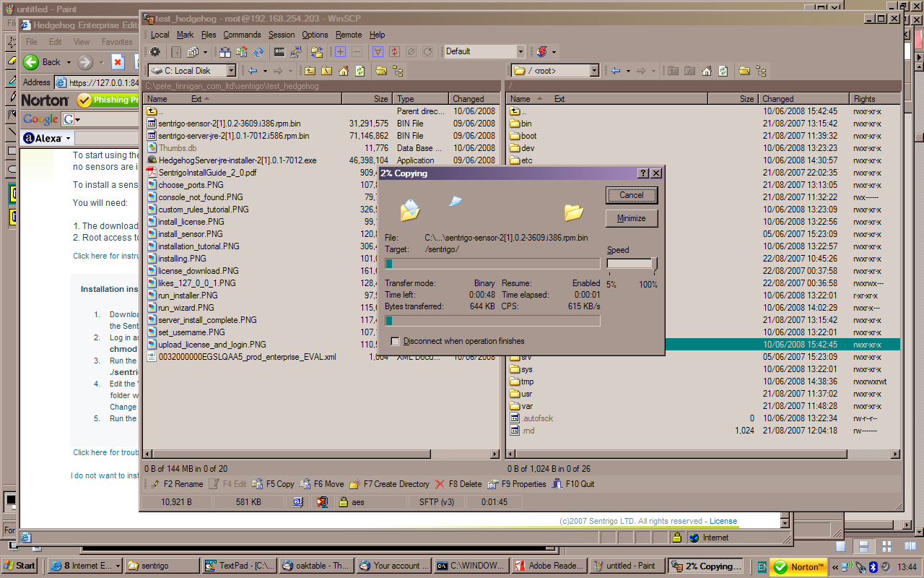The height and width of the screenshot is (578, 924).
Task: Sort remote files by Rights column
Action: 875,99
